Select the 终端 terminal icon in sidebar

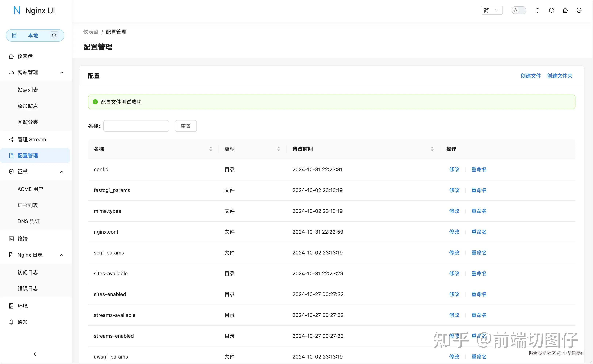point(11,239)
